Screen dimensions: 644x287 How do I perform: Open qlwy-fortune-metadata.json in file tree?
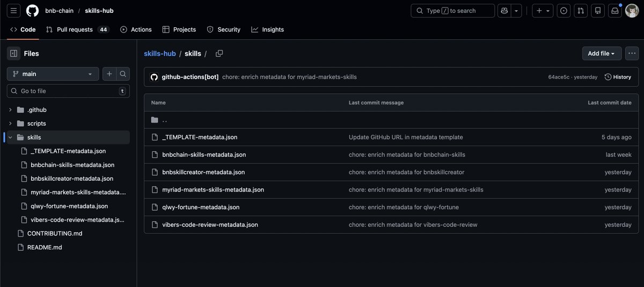[69, 206]
